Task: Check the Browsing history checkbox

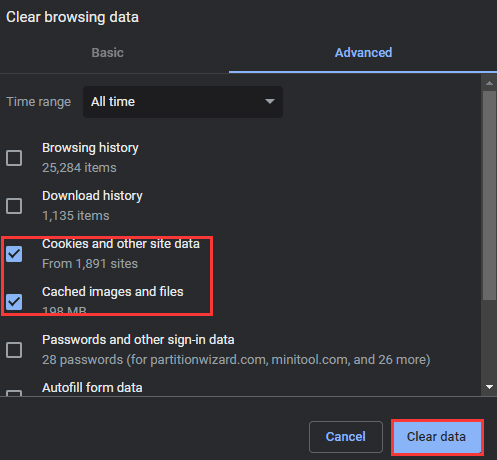Action: point(14,158)
